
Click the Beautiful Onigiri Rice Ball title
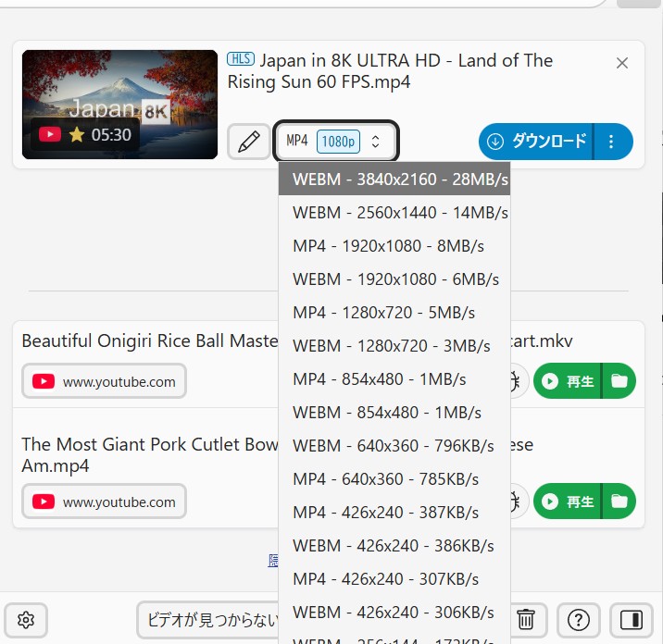click(x=150, y=341)
